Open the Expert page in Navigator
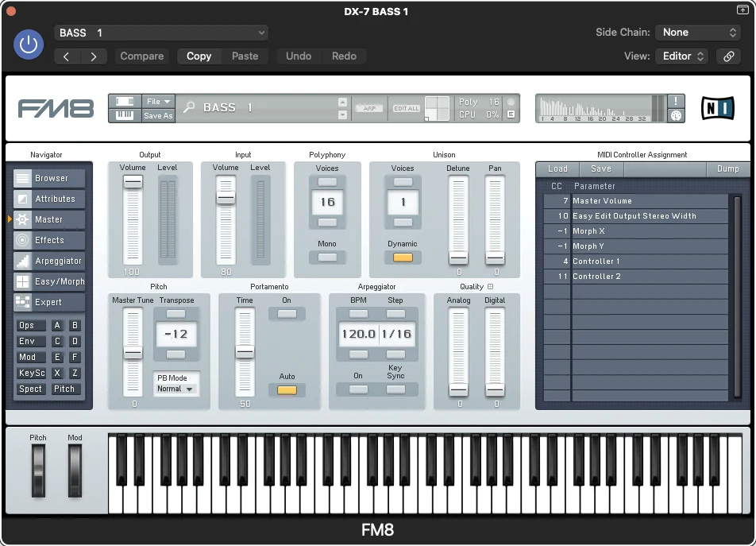The width and height of the screenshot is (756, 546). click(49, 303)
